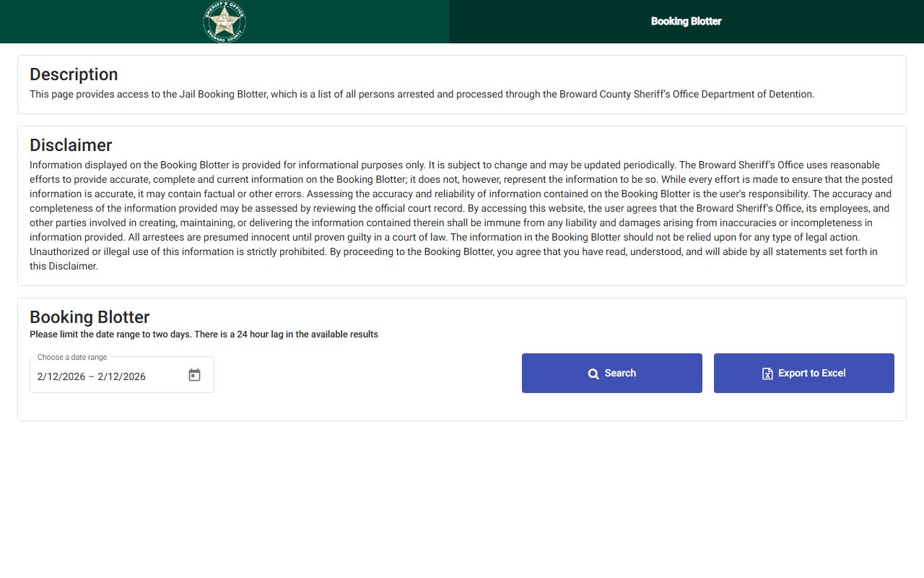The image size is (924, 578).
Task: Click the Disclaimer heading
Action: click(71, 145)
